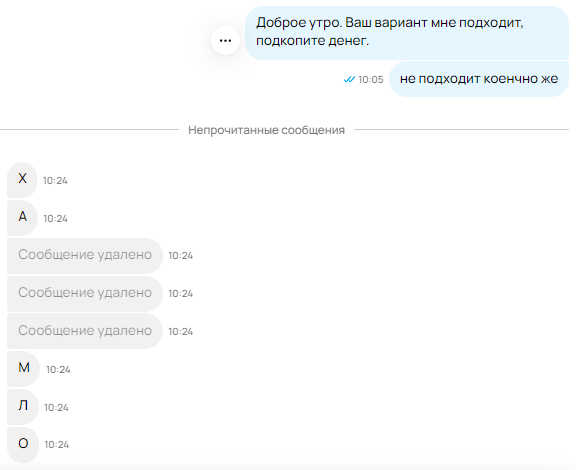This screenshot has width=576, height=470.
Task: Select the incoming message bubble 'М'
Action: tap(24, 369)
